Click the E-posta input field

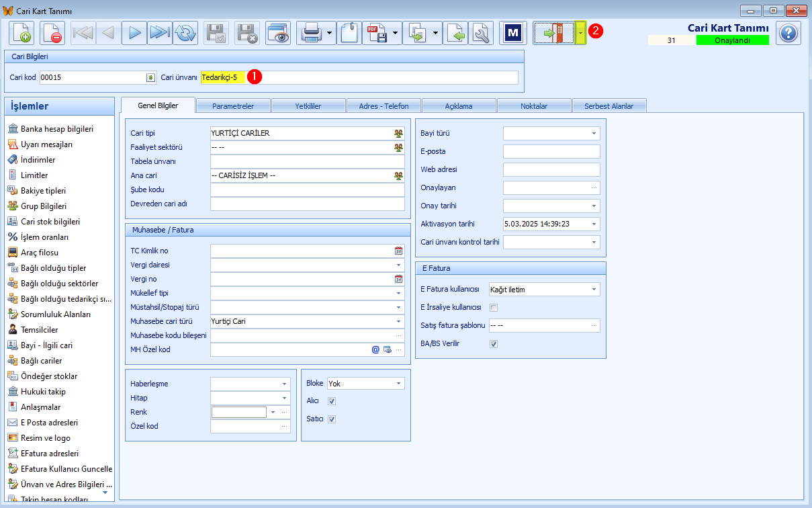click(551, 151)
